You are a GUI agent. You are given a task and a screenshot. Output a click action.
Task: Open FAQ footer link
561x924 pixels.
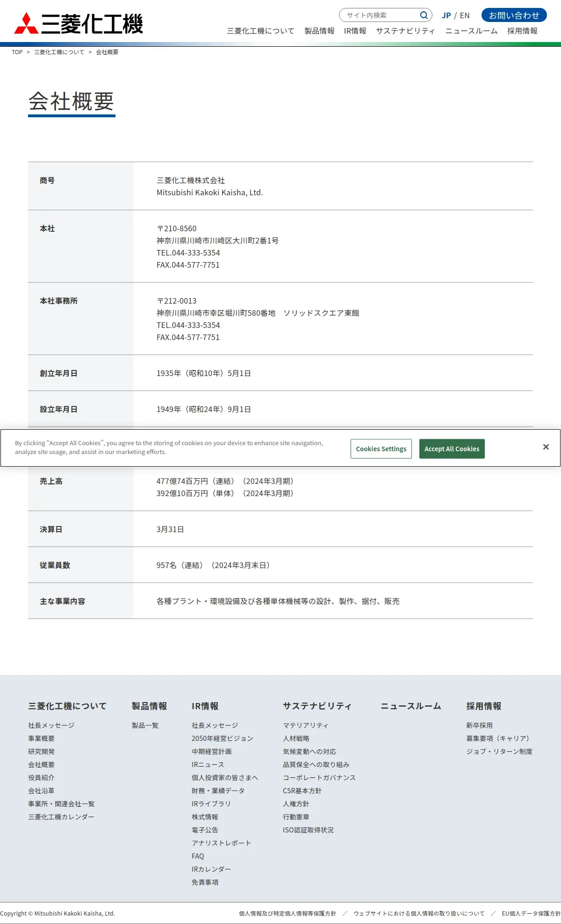pos(198,856)
